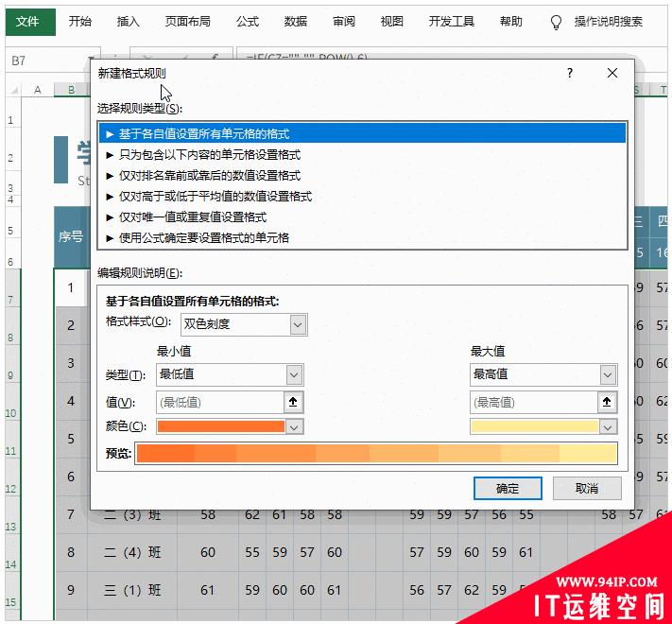Click cell with sequence number 9
672x624 pixels.
[71, 590]
